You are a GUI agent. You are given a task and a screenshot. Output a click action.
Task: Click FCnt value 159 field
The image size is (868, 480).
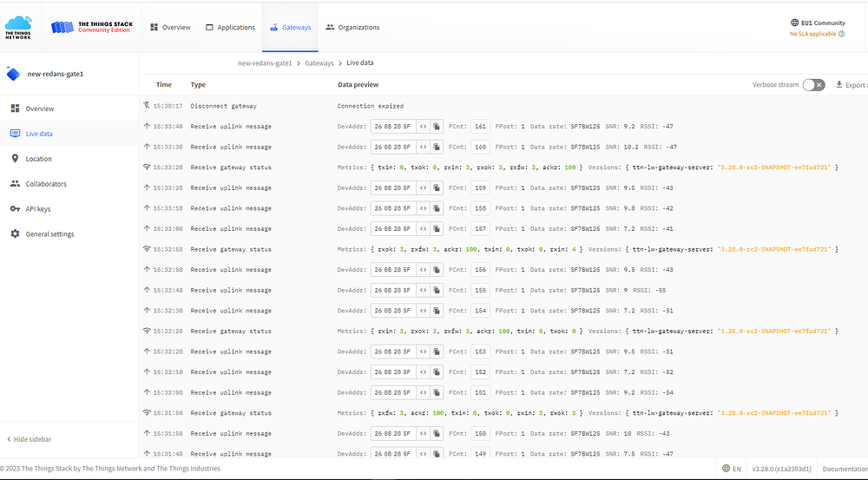(480, 187)
